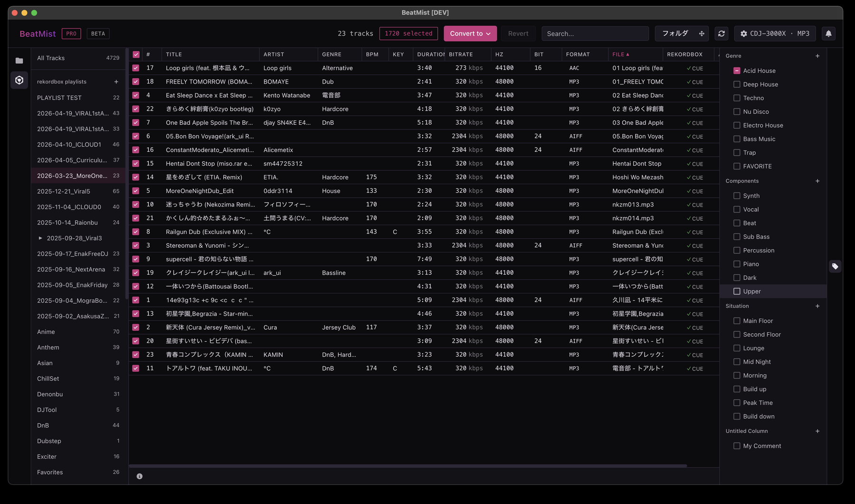
Task: Click the playlist sidebar vertical scrollbar
Action: click(x=126, y=173)
